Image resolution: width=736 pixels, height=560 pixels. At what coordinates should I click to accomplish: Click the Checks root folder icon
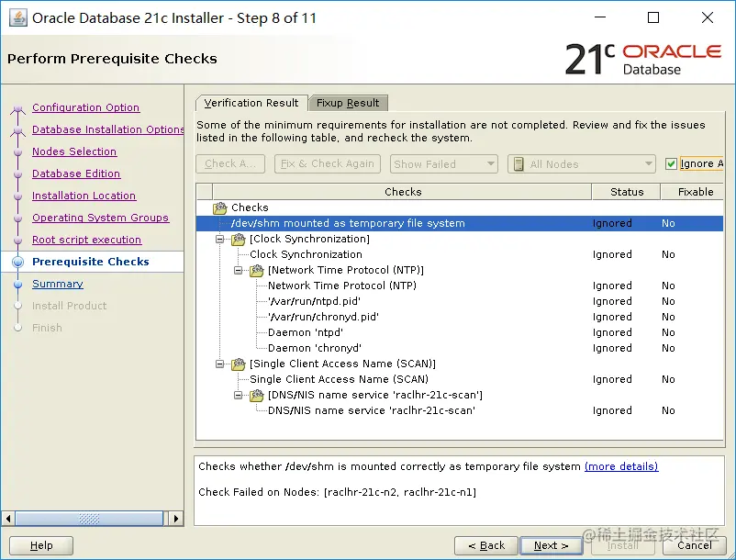(219, 207)
